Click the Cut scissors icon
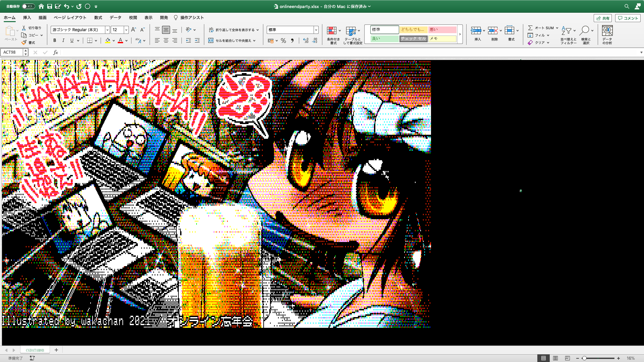The width and height of the screenshot is (644, 362). coord(24,28)
